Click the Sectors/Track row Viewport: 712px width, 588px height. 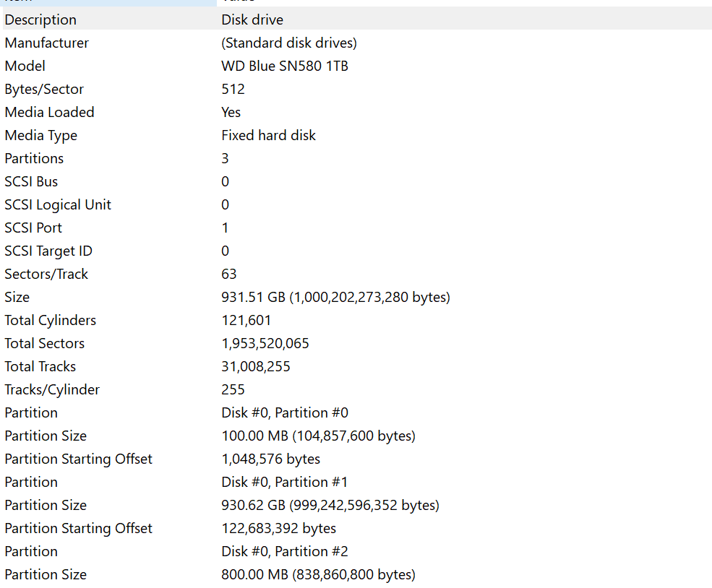coord(46,274)
